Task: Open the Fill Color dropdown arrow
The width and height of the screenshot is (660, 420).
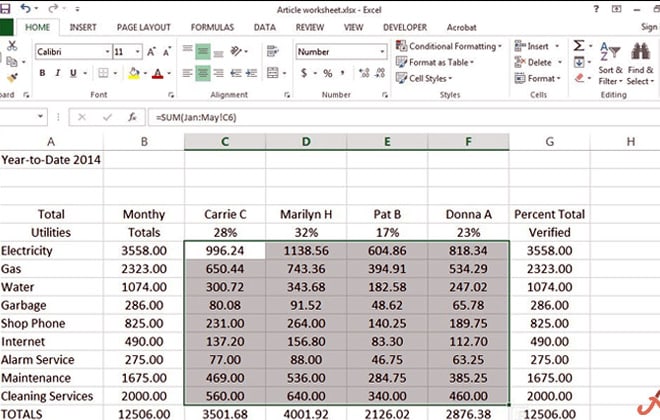Action: [x=145, y=74]
